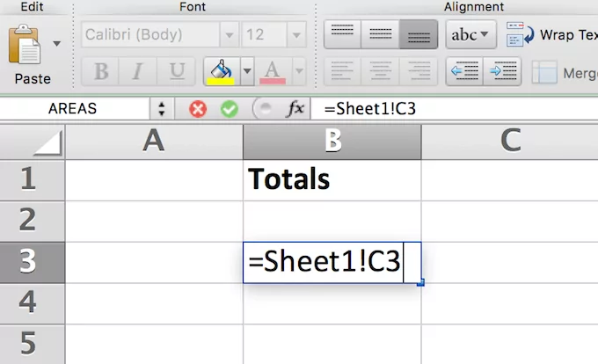The width and height of the screenshot is (598, 364).
Task: Select bottom vertical alignment
Action: point(419,35)
